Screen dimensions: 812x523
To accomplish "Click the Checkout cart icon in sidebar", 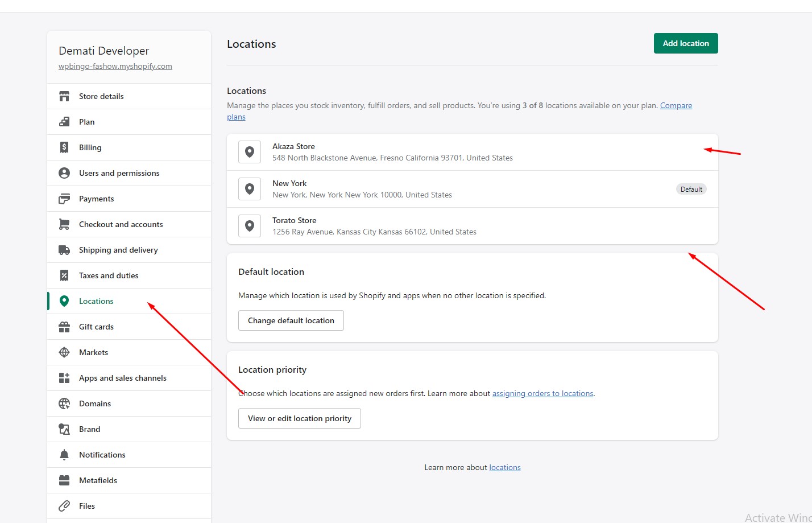I will pyautogui.click(x=64, y=224).
